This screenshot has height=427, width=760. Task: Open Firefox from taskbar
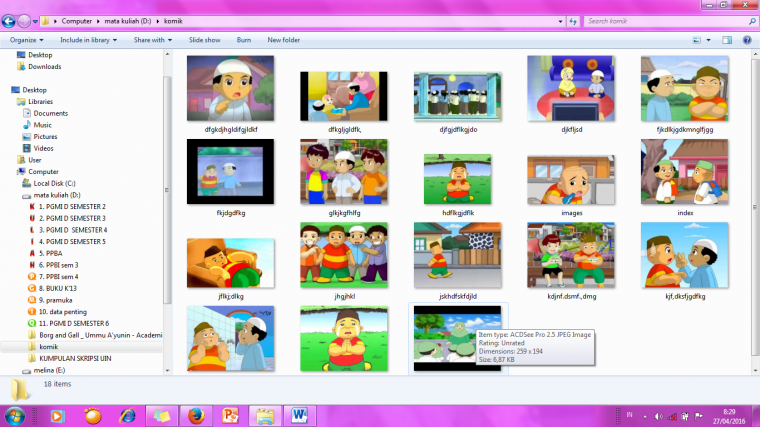coord(196,416)
